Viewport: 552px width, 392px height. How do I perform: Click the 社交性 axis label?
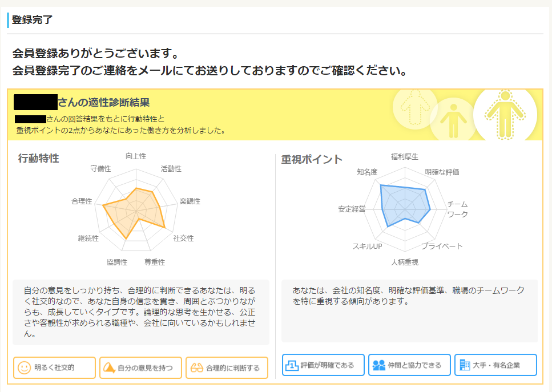[183, 239]
